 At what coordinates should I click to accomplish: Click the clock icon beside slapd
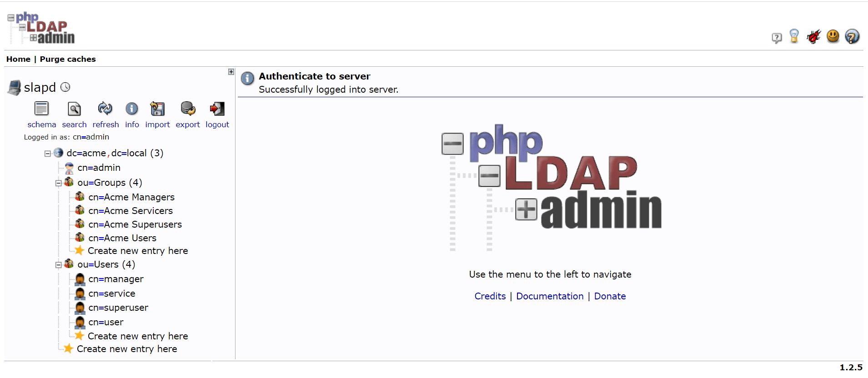click(x=65, y=87)
